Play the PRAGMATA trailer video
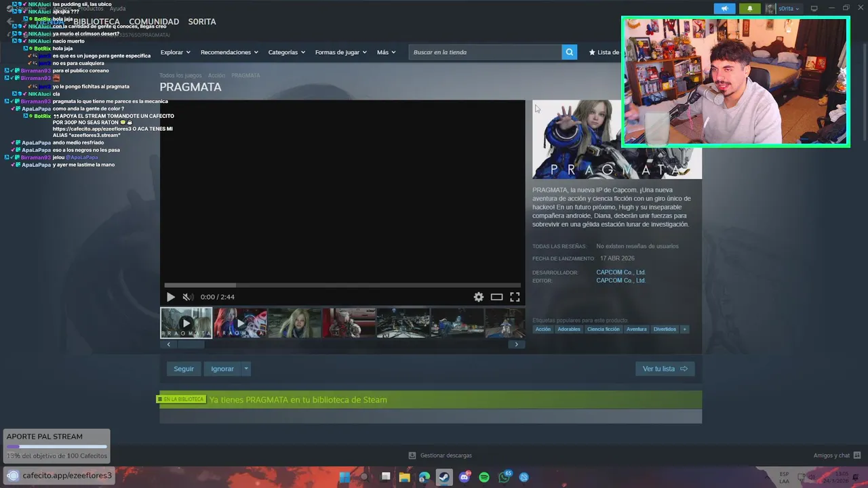868x488 pixels. [170, 297]
